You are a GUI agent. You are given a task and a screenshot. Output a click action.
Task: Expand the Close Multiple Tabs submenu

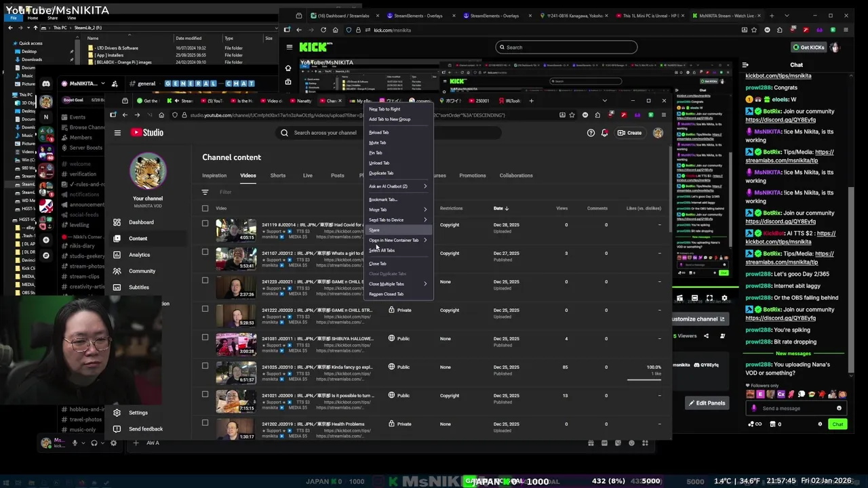click(x=398, y=284)
